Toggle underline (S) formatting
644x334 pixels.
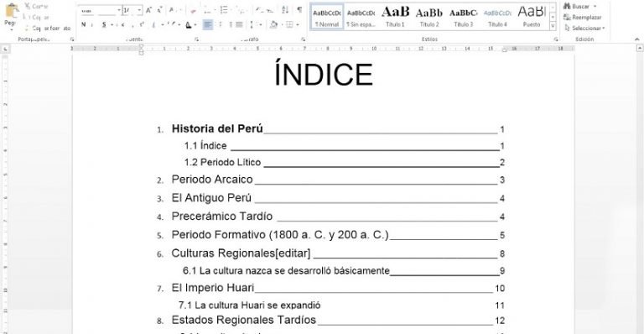tap(104, 24)
